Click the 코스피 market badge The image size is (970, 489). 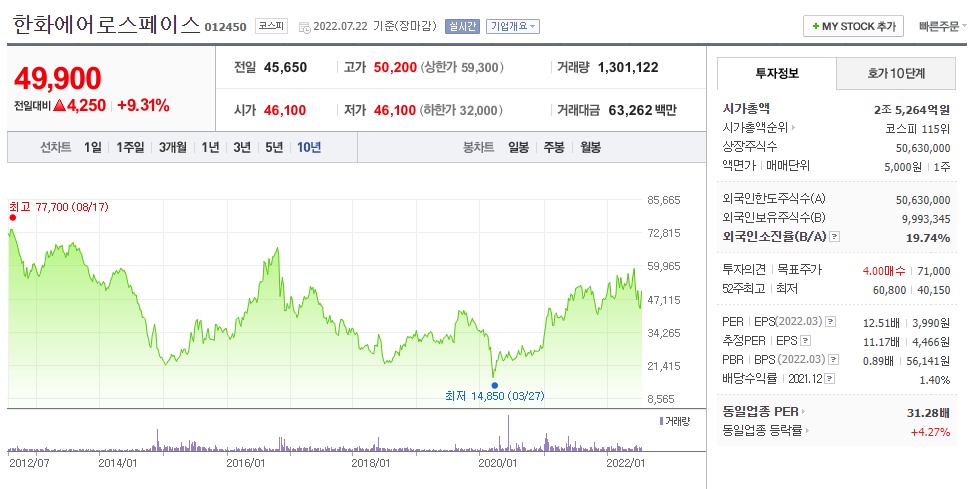(271, 27)
